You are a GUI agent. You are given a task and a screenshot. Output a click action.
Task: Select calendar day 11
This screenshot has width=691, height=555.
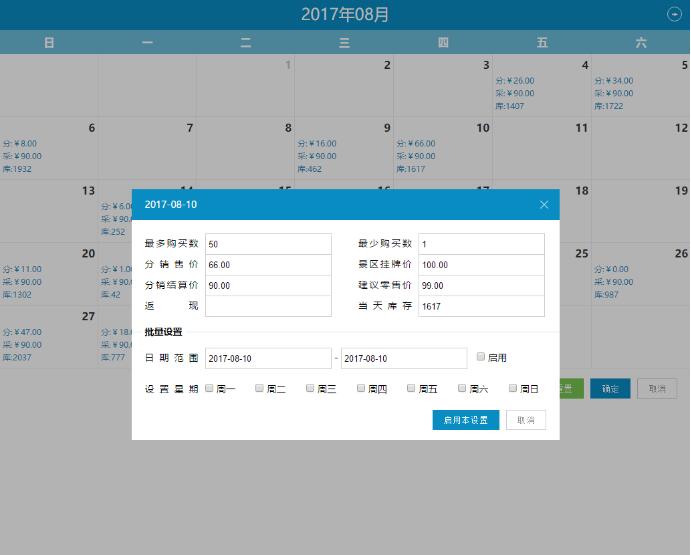[x=542, y=148]
